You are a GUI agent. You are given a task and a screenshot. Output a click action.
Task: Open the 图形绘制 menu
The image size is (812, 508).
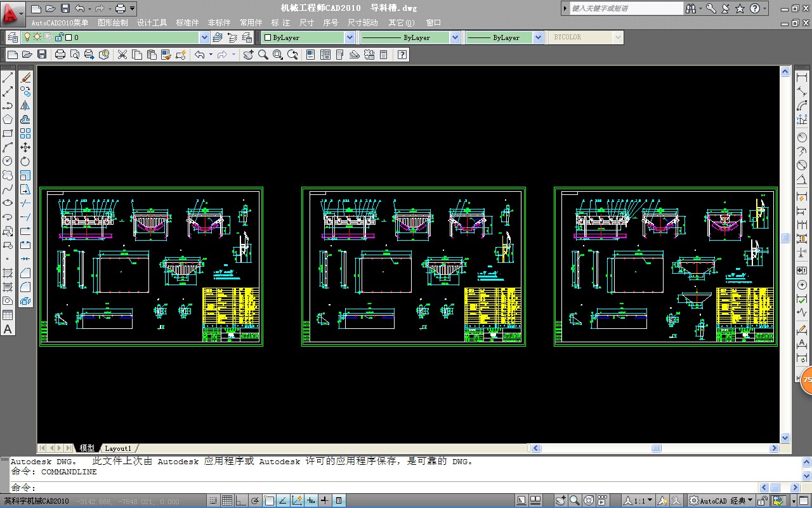click(x=112, y=22)
